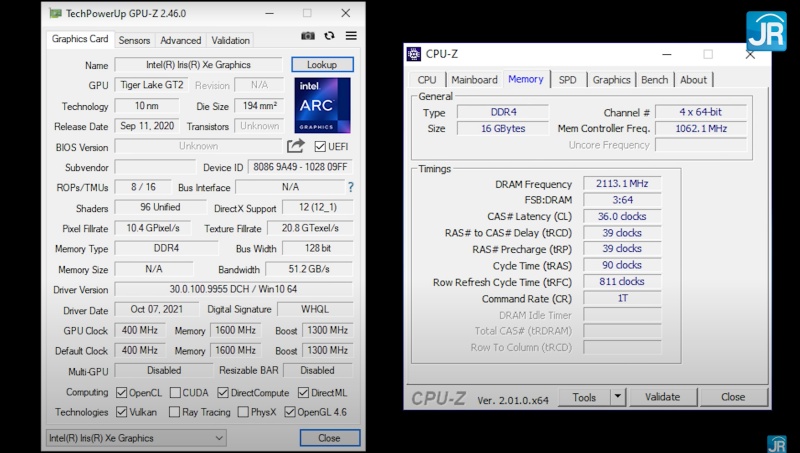This screenshot has height=453, width=800.
Task: Toggle the CUDA checkbox
Action: (175, 393)
